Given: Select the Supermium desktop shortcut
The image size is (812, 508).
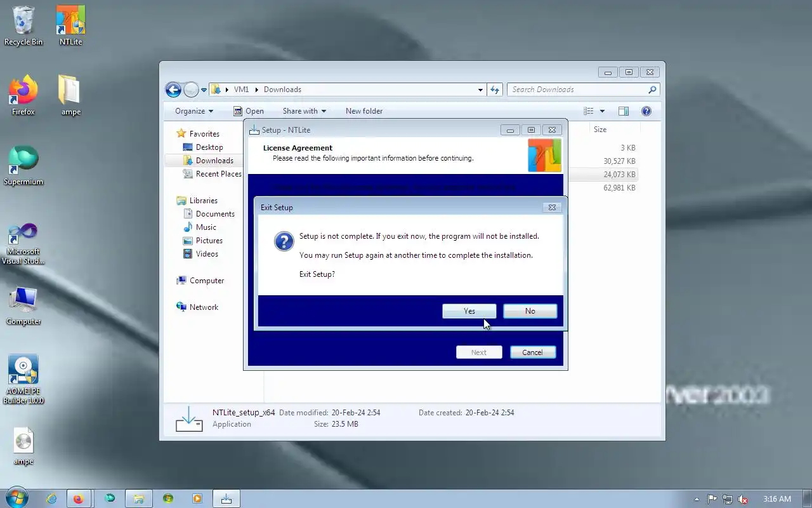Looking at the screenshot, I should coord(23,166).
